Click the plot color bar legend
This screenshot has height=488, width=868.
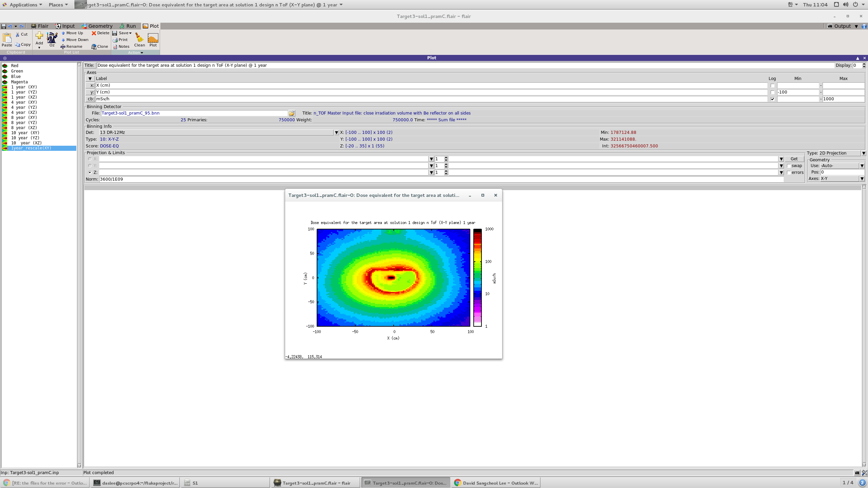[477, 278]
